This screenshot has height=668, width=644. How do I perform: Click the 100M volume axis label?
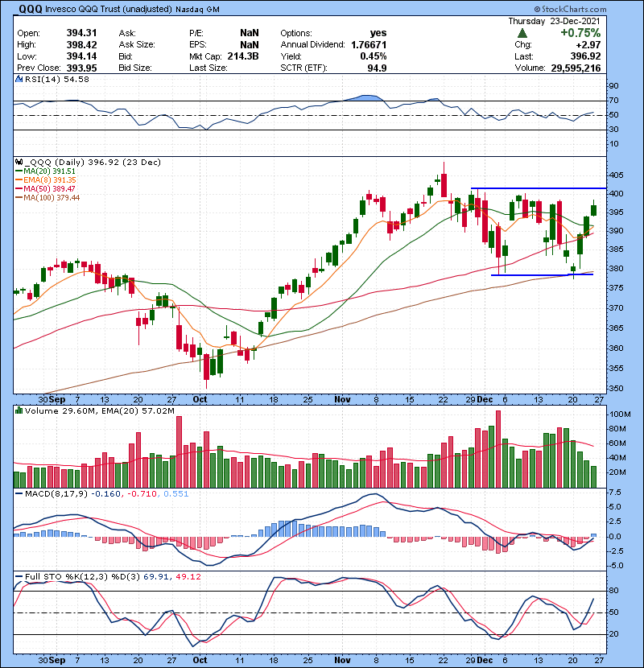(620, 414)
